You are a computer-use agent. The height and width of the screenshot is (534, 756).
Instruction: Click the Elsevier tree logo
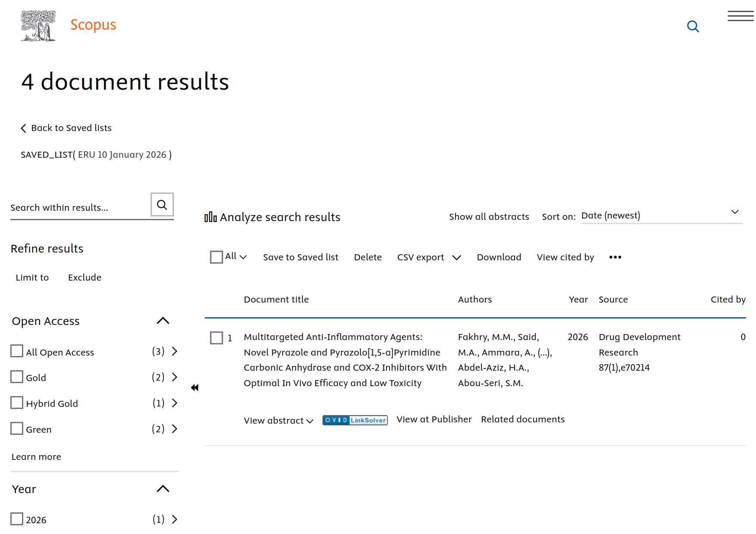pos(38,26)
